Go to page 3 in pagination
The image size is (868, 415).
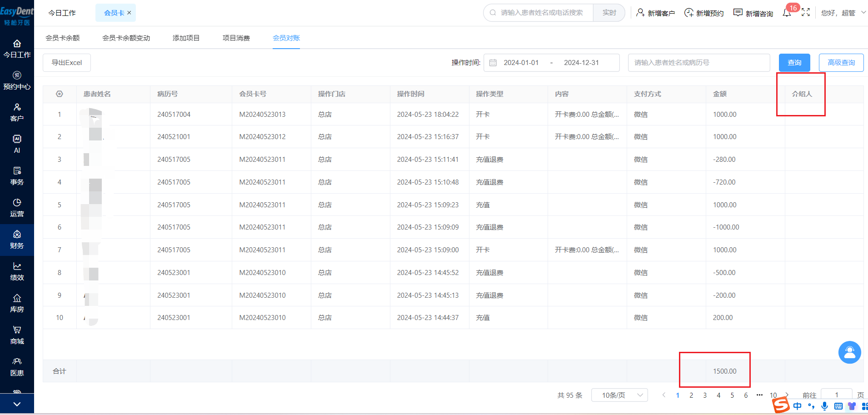tap(705, 395)
